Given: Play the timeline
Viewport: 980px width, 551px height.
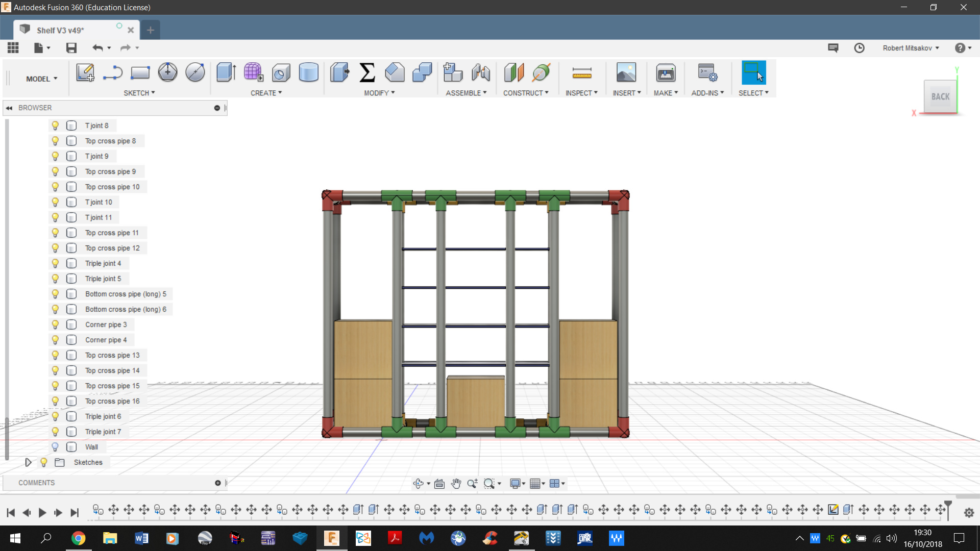Looking at the screenshot, I should pos(42,512).
